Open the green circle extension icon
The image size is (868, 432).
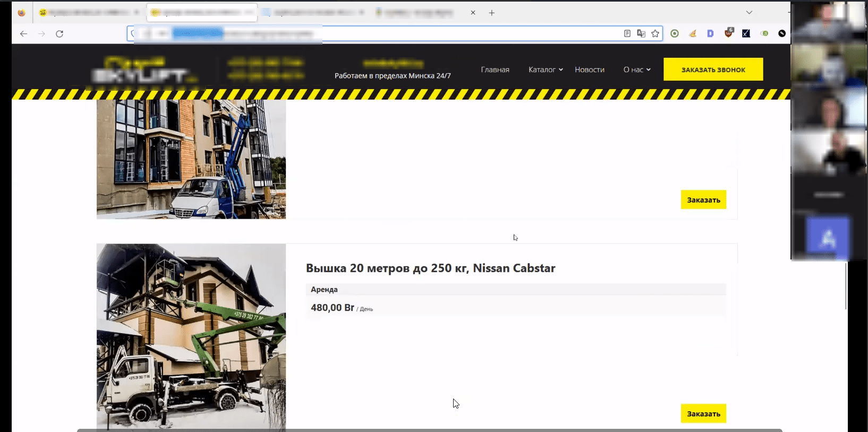(x=675, y=33)
